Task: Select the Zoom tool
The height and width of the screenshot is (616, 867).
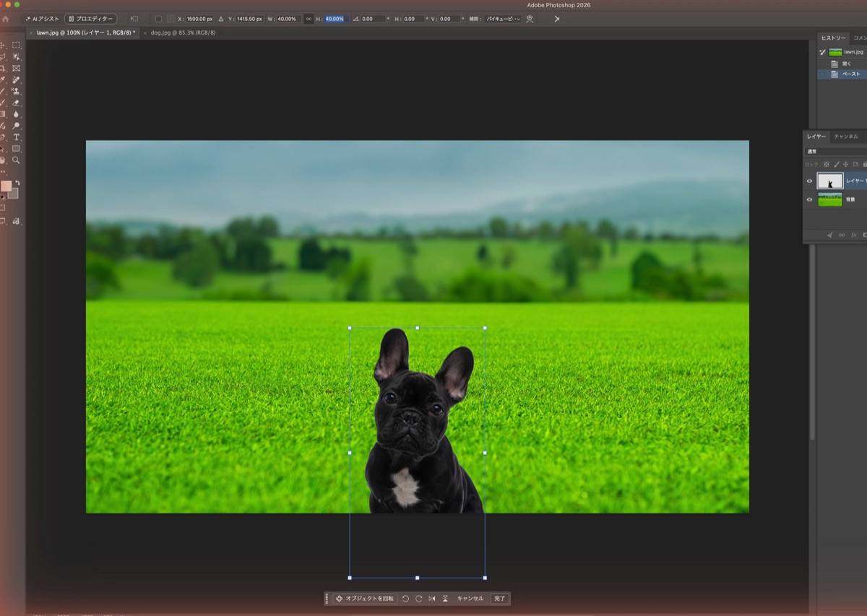Action: (16, 160)
